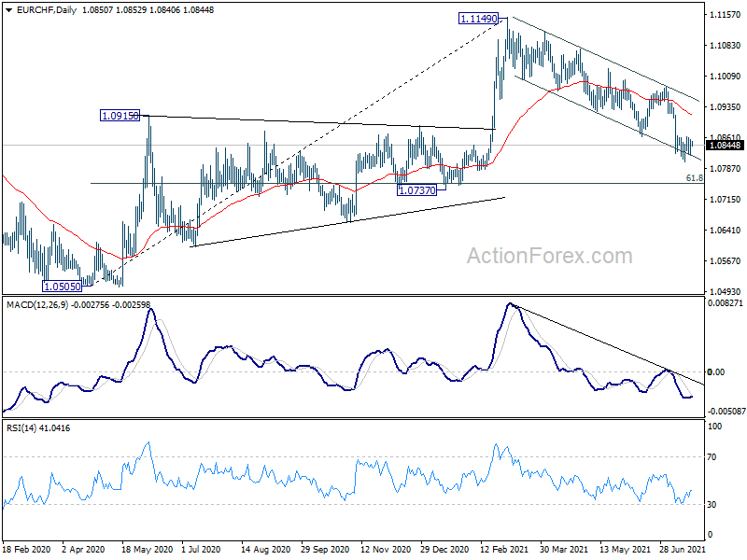Click the 1.10830 price axis value
The height and width of the screenshot is (560, 747).
726,45
